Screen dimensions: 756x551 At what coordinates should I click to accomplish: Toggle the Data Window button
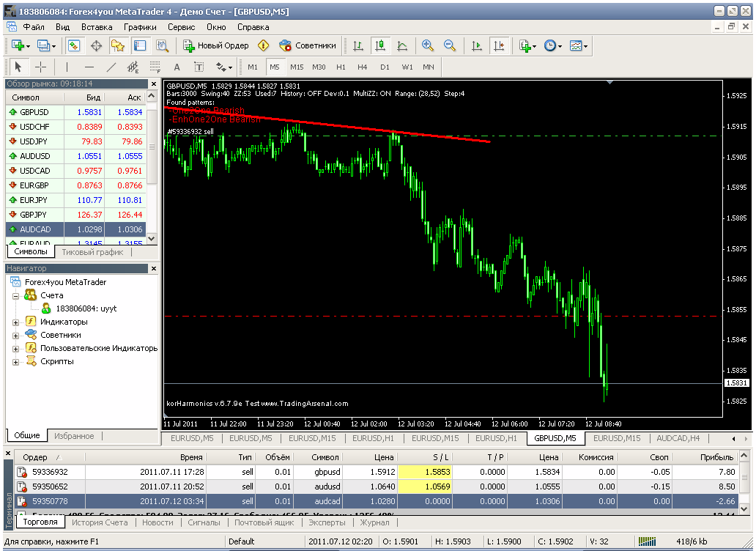(x=96, y=45)
